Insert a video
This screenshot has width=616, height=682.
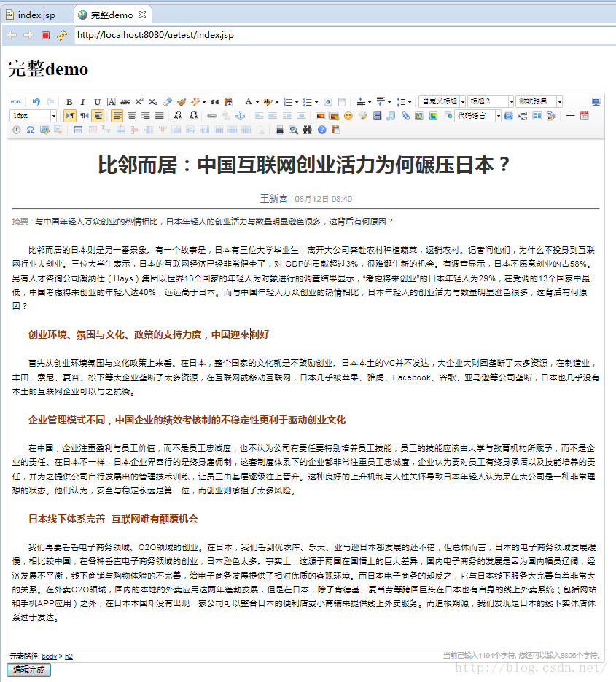click(x=377, y=116)
